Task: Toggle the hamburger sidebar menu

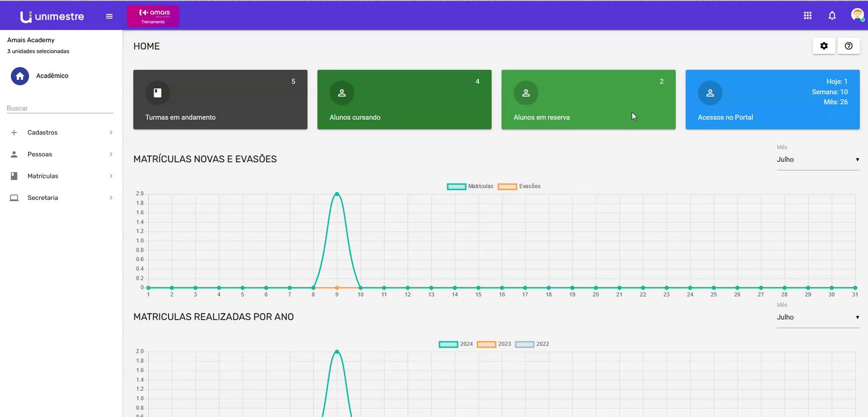Action: pyautogui.click(x=109, y=16)
